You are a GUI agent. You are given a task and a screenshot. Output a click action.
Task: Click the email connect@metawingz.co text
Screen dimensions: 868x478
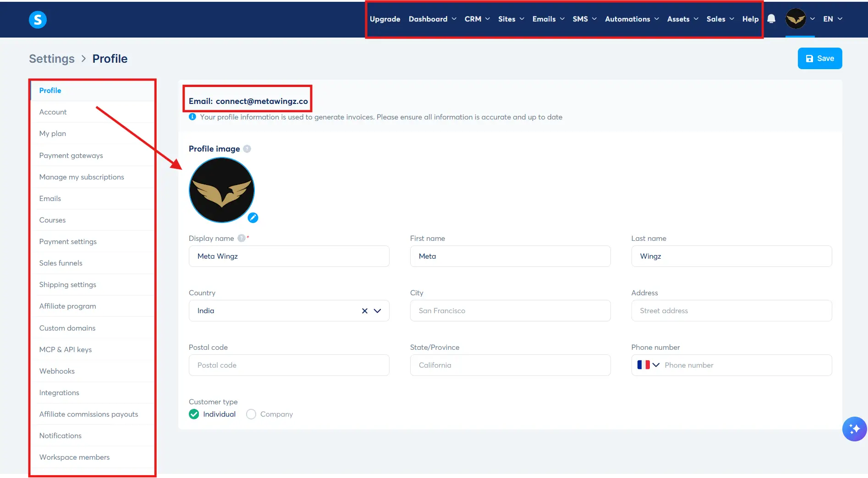(x=262, y=101)
